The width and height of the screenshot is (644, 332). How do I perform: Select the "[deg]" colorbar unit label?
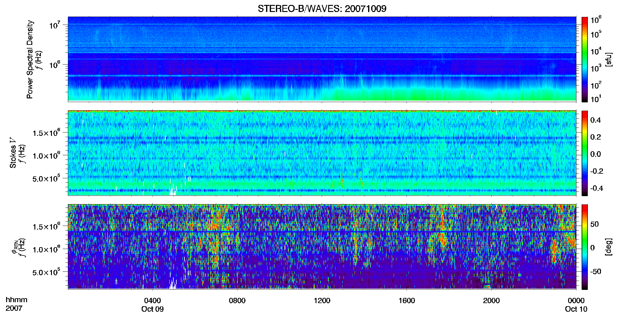pyautogui.click(x=609, y=247)
